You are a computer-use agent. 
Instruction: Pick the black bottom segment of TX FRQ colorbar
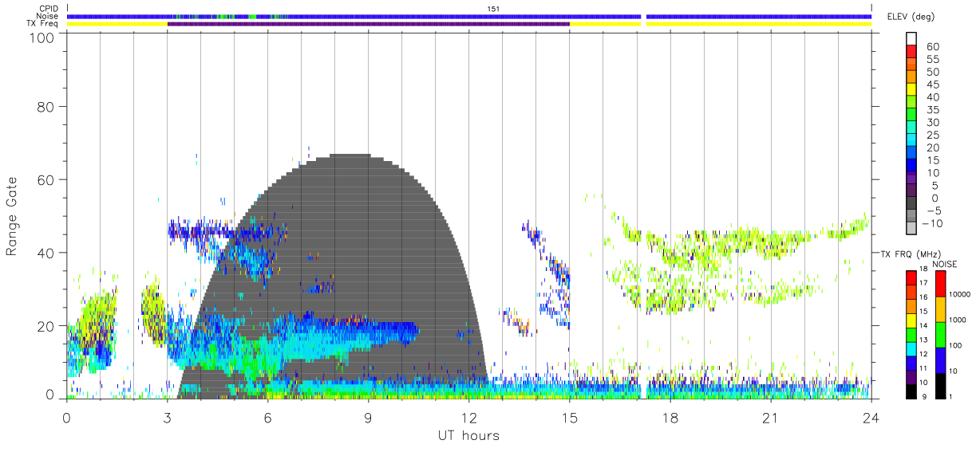pyautogui.click(x=910, y=391)
